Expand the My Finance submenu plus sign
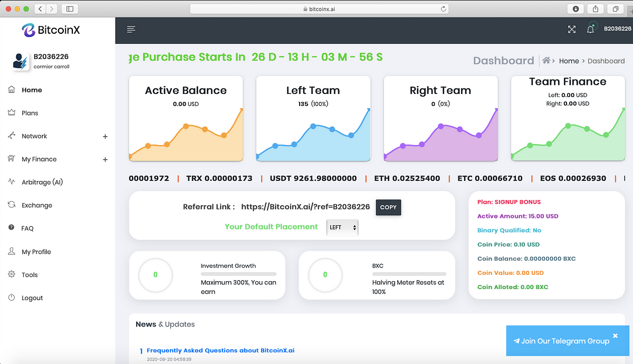The height and width of the screenshot is (364, 633). pyautogui.click(x=105, y=159)
